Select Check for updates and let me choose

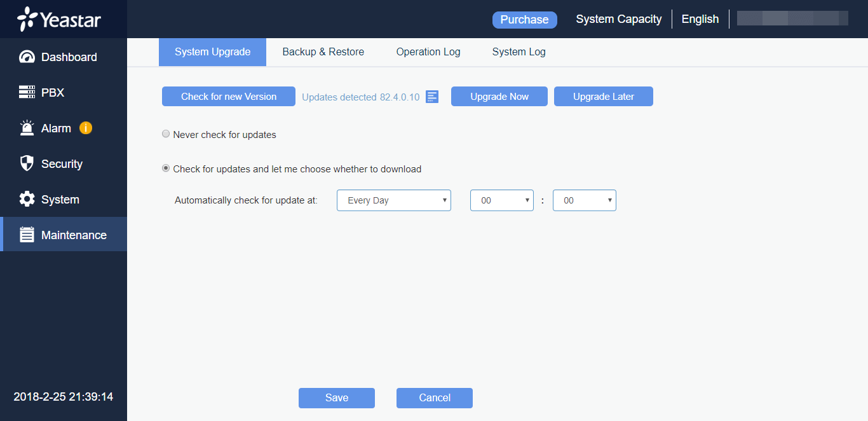click(x=166, y=169)
